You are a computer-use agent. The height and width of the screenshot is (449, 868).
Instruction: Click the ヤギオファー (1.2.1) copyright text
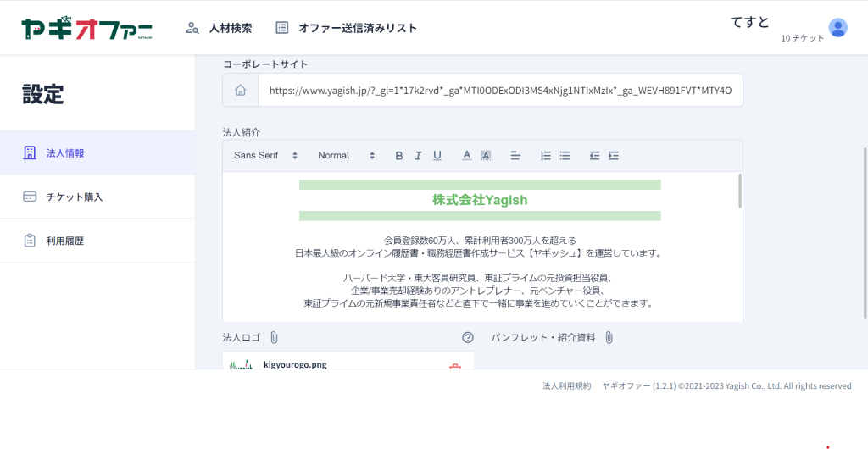pos(726,386)
